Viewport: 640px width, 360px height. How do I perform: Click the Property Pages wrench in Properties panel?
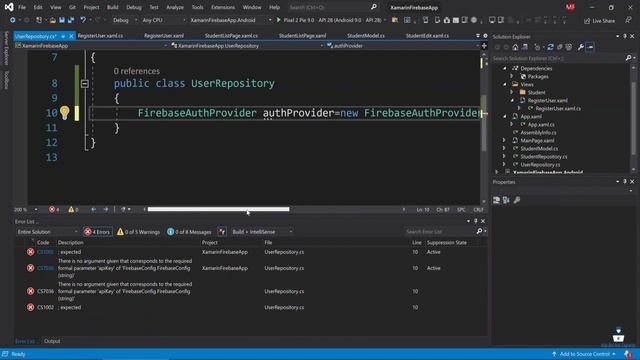pyautogui.click(x=517, y=200)
